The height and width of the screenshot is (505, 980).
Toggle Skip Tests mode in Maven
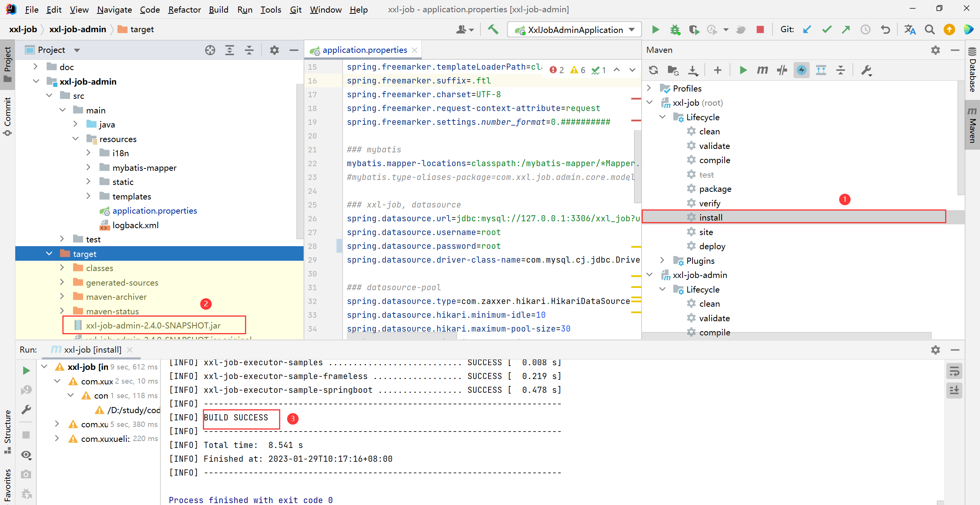coord(802,70)
